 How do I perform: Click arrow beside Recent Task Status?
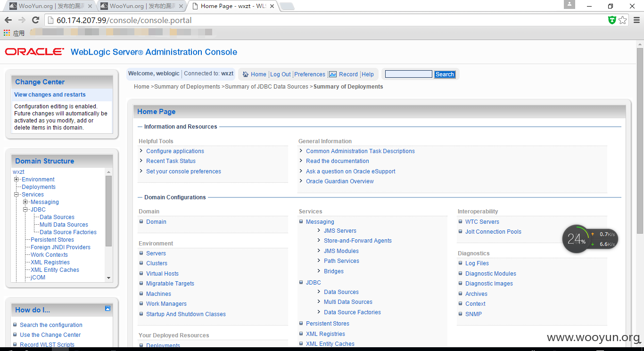141,161
